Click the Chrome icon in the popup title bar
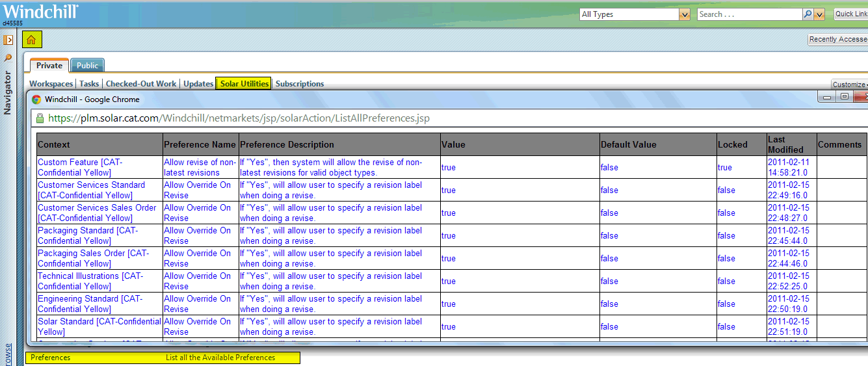The height and width of the screenshot is (366, 868). pos(36,99)
